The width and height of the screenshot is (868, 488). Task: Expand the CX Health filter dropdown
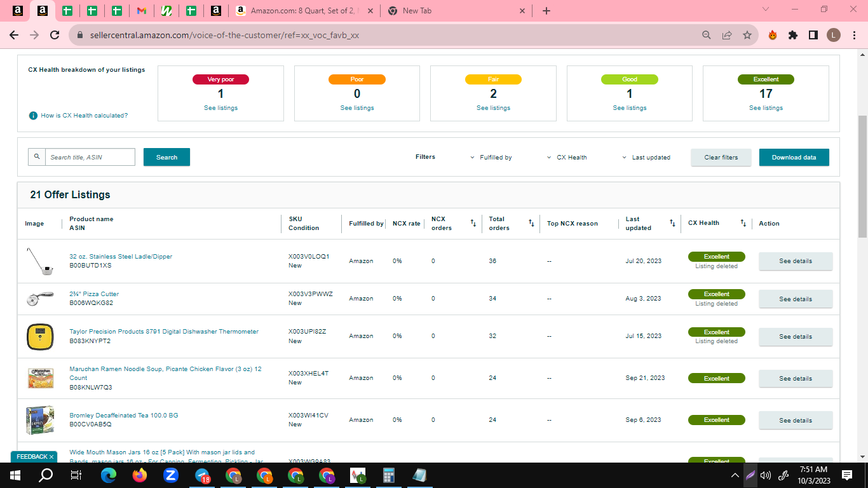tap(567, 158)
